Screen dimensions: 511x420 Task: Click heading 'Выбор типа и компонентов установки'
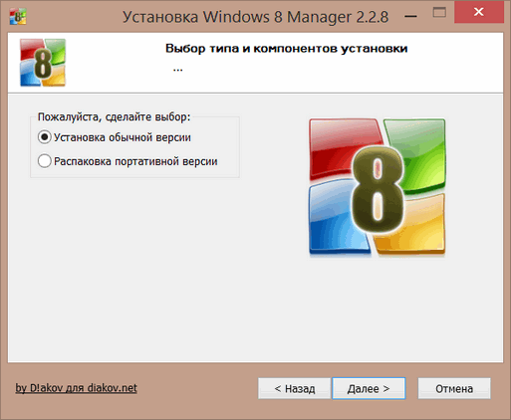[286, 49]
